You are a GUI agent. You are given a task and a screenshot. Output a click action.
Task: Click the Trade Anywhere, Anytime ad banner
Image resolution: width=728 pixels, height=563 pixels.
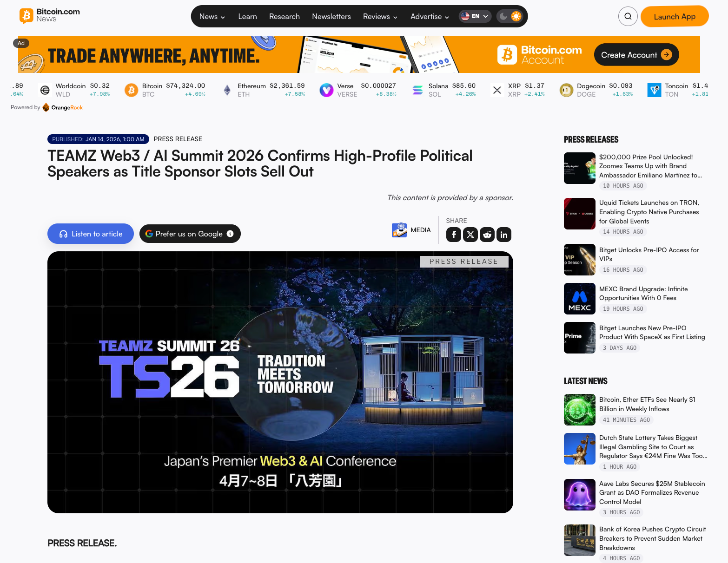tap(359, 55)
